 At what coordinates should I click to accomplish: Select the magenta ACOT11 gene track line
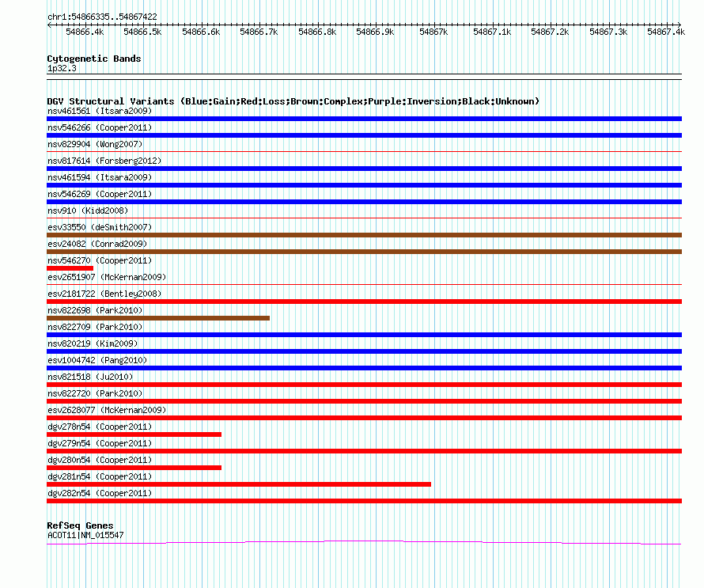(x=364, y=543)
